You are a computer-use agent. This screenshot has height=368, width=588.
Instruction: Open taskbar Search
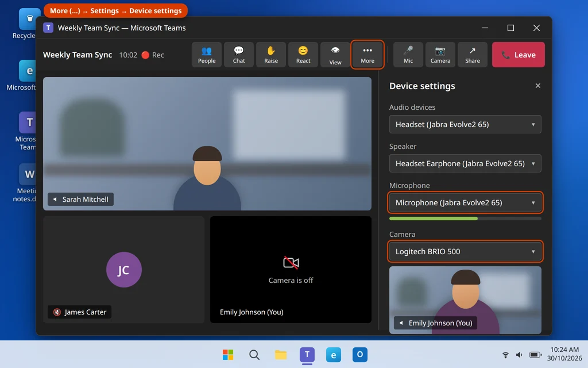(x=254, y=354)
